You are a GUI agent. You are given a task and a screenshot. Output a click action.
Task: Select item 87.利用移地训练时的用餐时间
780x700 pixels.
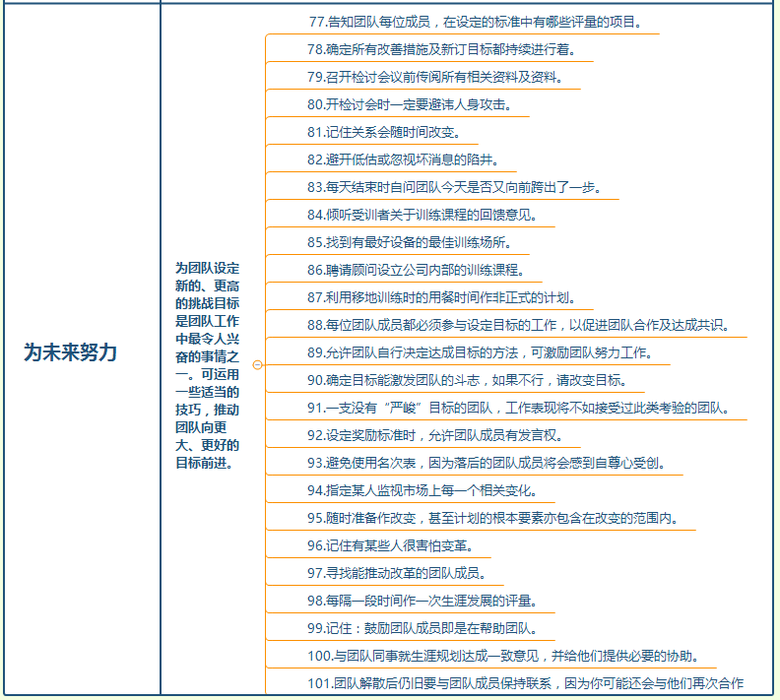click(x=442, y=297)
